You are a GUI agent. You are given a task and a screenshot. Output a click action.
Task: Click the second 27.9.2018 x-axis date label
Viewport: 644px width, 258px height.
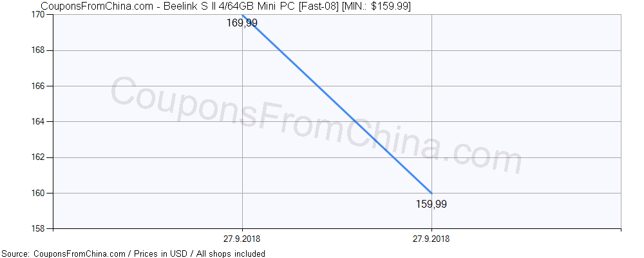(431, 239)
